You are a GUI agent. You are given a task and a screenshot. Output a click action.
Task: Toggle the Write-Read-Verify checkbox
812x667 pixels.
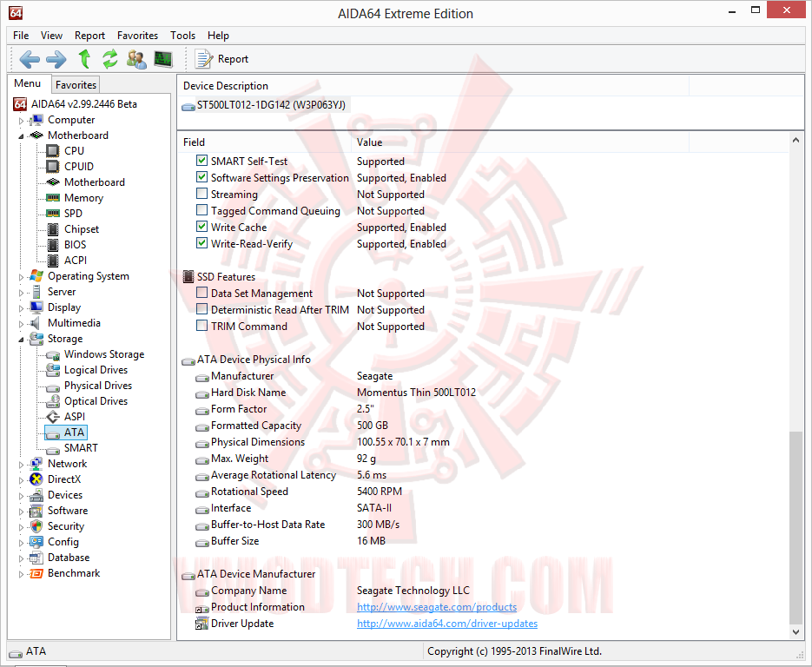pos(202,243)
